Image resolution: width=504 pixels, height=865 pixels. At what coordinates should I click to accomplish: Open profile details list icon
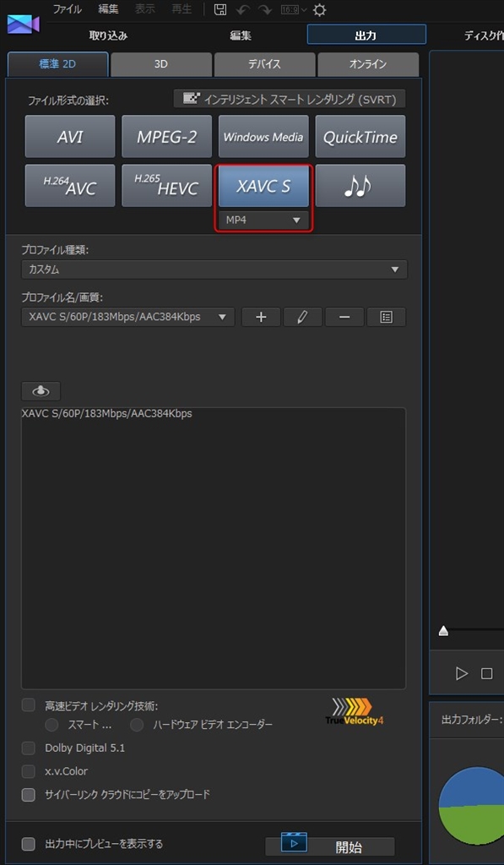coord(386,318)
